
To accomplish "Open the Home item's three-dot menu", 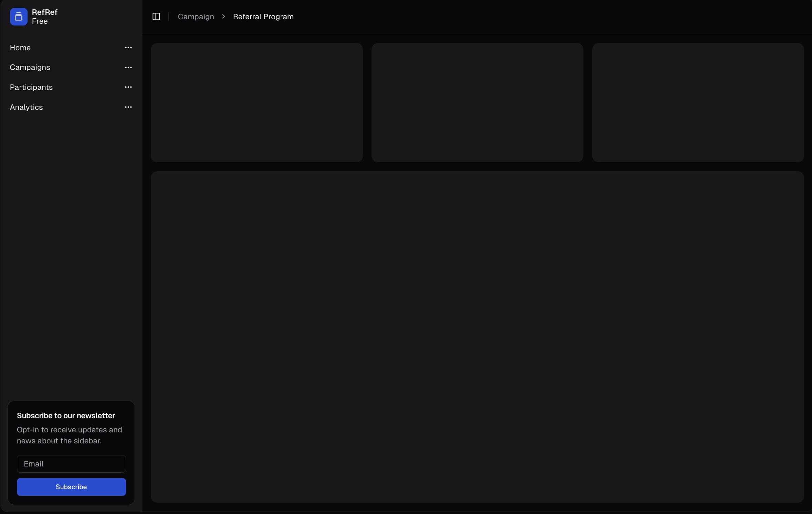I will coord(128,48).
